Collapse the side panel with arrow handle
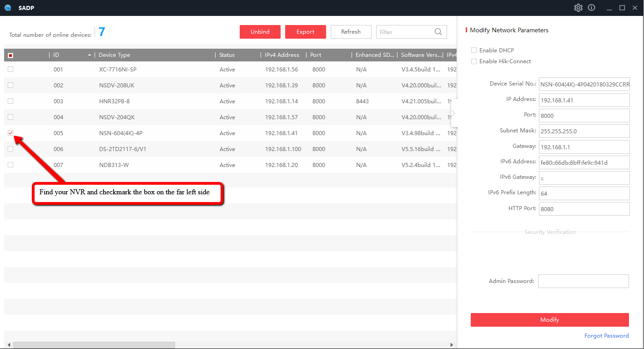 coord(453,113)
